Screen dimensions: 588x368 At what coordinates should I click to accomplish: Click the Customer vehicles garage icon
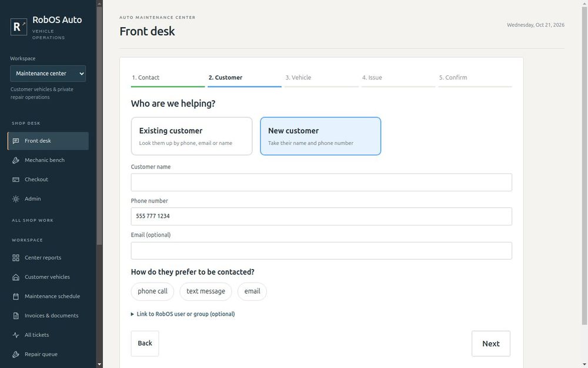pyautogui.click(x=16, y=277)
